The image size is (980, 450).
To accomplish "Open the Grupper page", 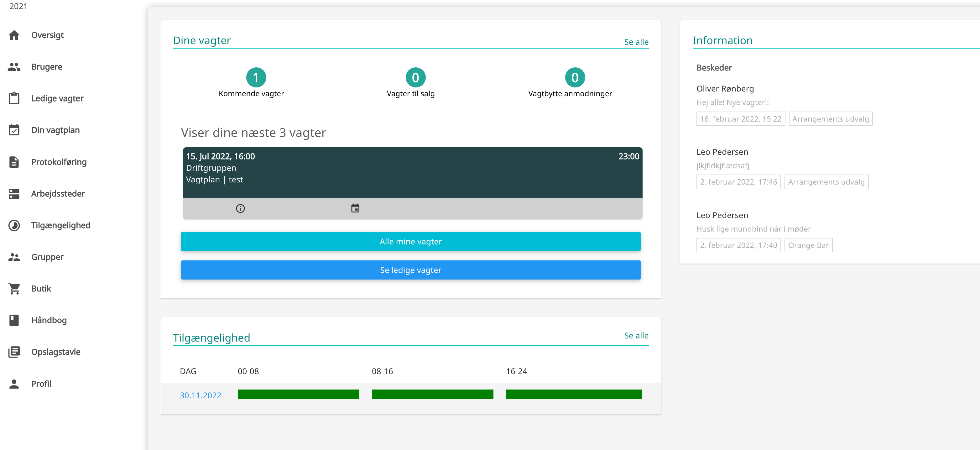I will (48, 257).
